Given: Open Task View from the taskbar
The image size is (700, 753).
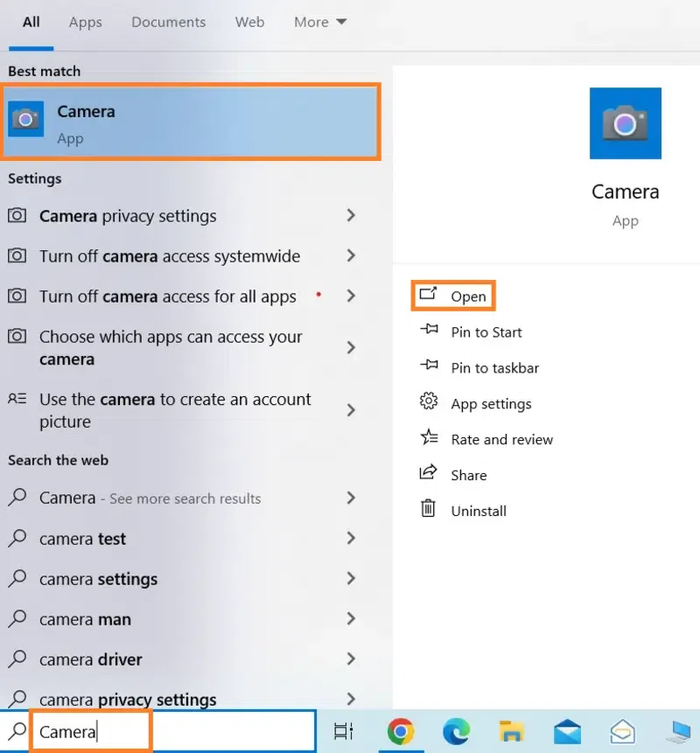Looking at the screenshot, I should 344,731.
